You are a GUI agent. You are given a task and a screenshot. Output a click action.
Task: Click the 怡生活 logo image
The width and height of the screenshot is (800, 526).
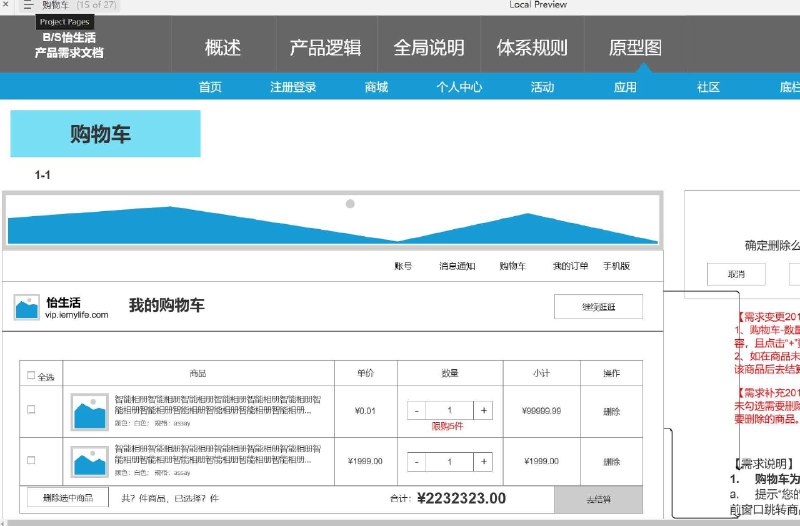tap(26, 307)
